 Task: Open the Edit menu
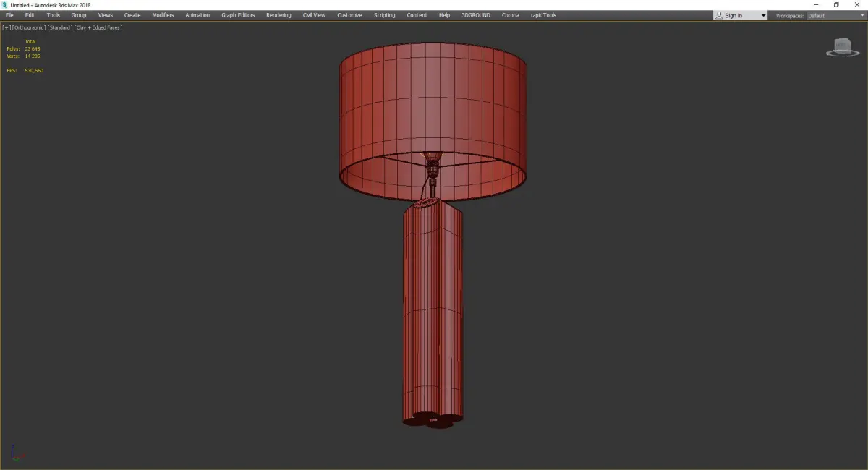pos(30,15)
